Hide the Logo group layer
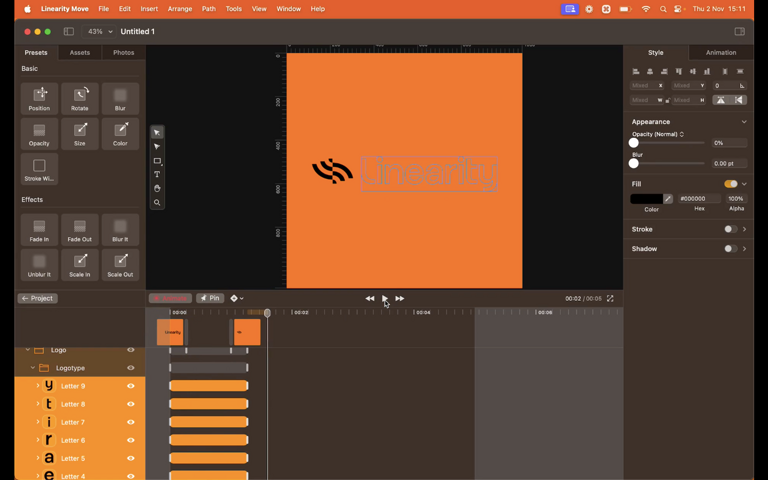Image resolution: width=768 pixels, height=480 pixels. [131, 350]
